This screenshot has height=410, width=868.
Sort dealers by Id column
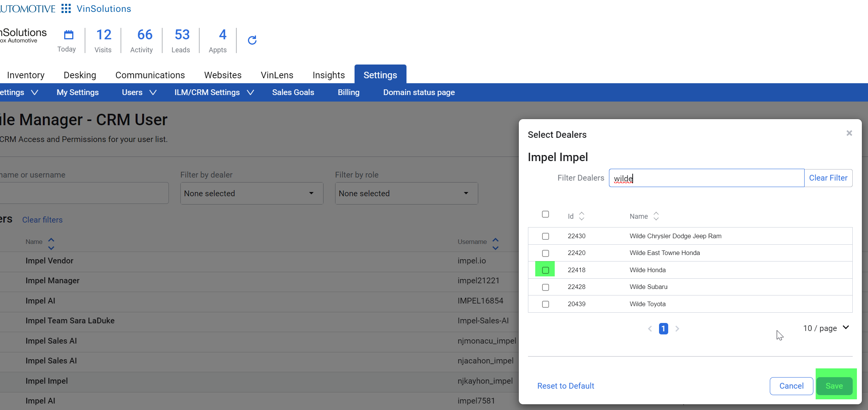pyautogui.click(x=581, y=216)
